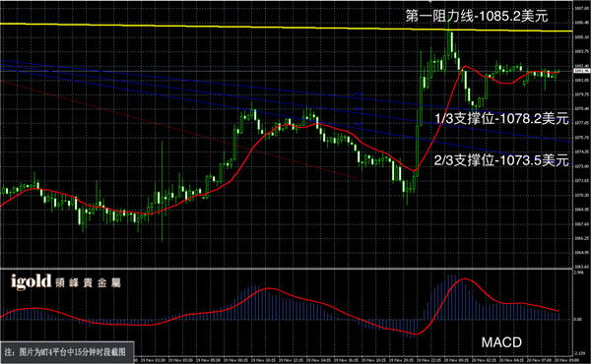Select the 第一阻力线-1085.2美元 label
Viewport: 591px width, 364px height.
(x=477, y=16)
